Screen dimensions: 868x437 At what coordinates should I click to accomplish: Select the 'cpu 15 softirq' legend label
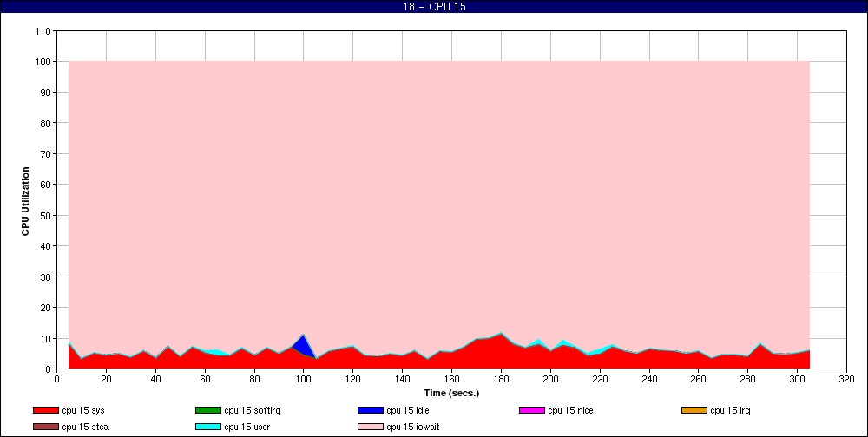253,410
